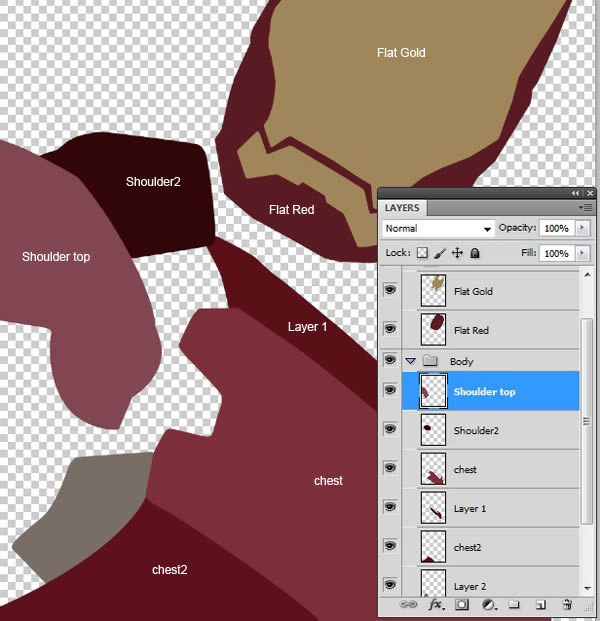Toggle visibility of Body group
This screenshot has width=600, height=621.
point(390,360)
